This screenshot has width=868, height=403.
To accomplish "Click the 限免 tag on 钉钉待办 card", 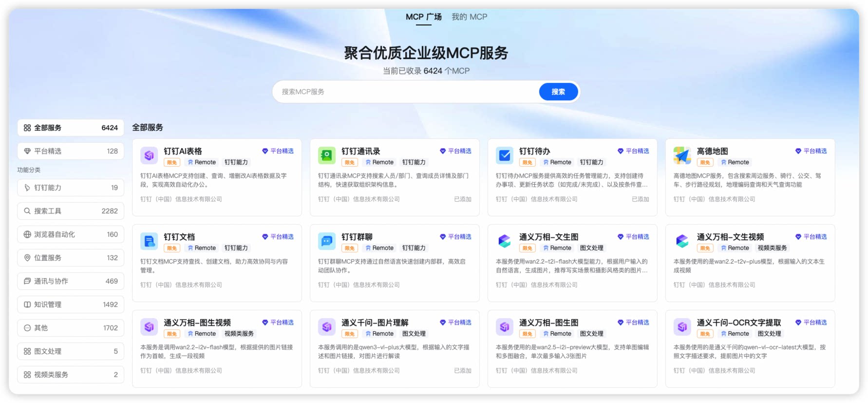I will pyautogui.click(x=528, y=162).
